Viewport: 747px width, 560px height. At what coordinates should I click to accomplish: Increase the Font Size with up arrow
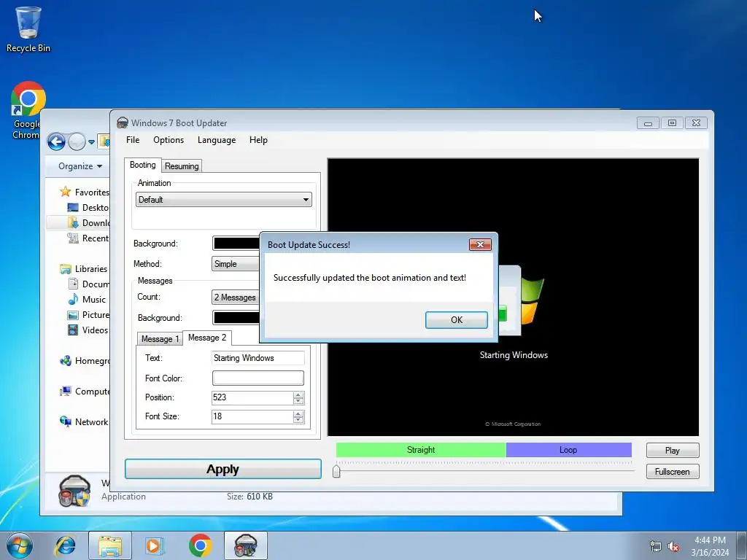click(298, 414)
